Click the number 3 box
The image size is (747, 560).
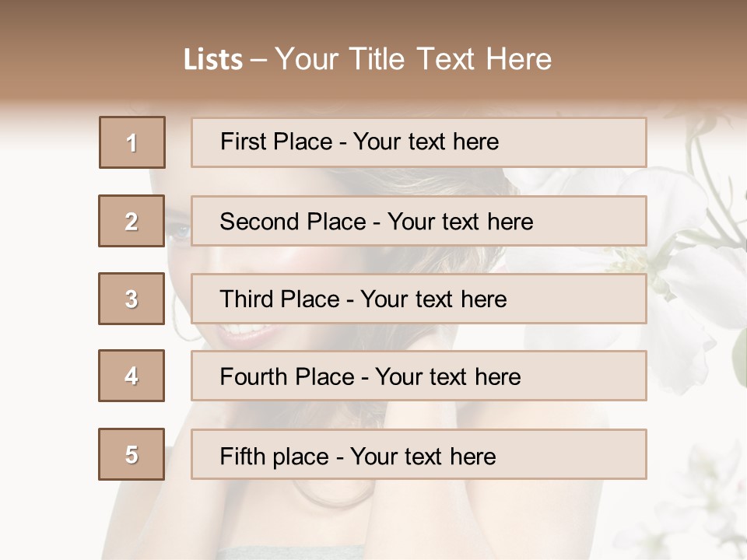[132, 299]
